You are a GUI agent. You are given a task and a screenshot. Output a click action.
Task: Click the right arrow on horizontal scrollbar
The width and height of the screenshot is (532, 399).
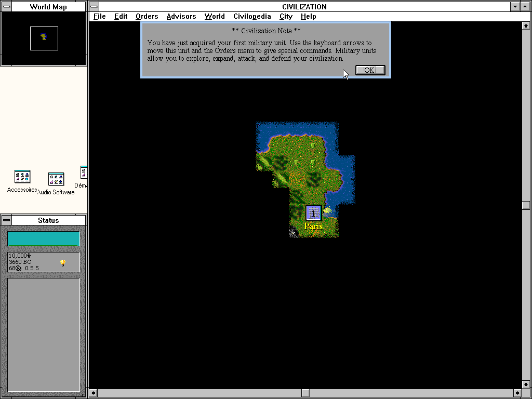point(517,393)
